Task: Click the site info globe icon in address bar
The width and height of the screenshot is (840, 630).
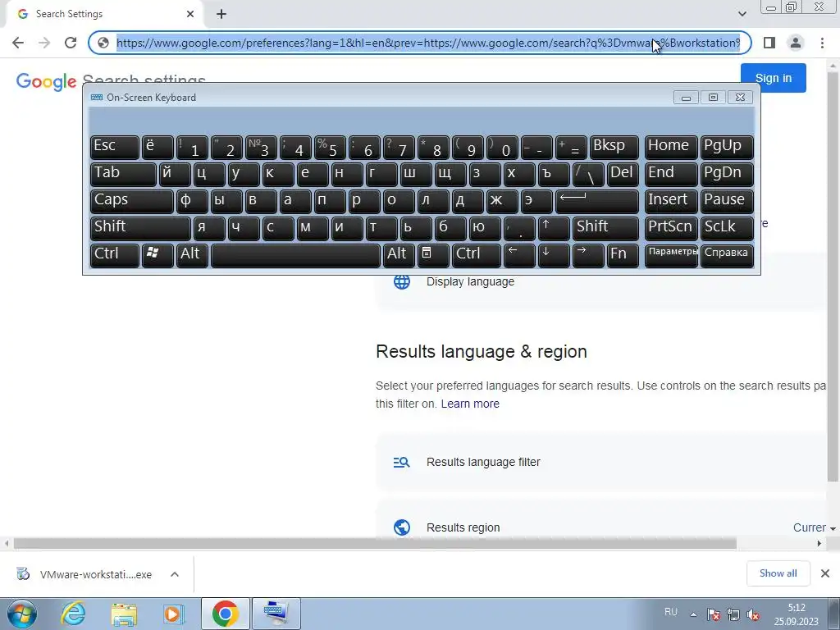Action: tap(103, 43)
